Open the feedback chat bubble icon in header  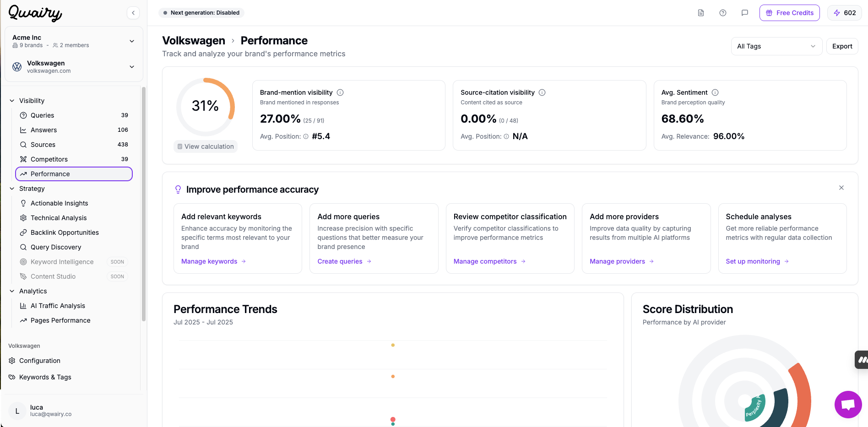tap(745, 13)
